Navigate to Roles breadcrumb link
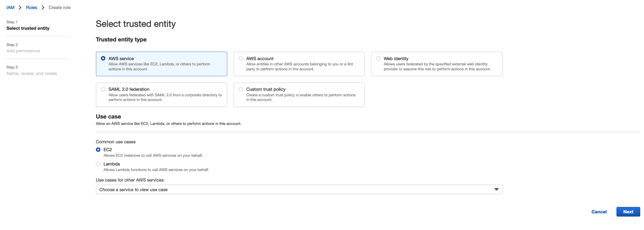 [32, 8]
